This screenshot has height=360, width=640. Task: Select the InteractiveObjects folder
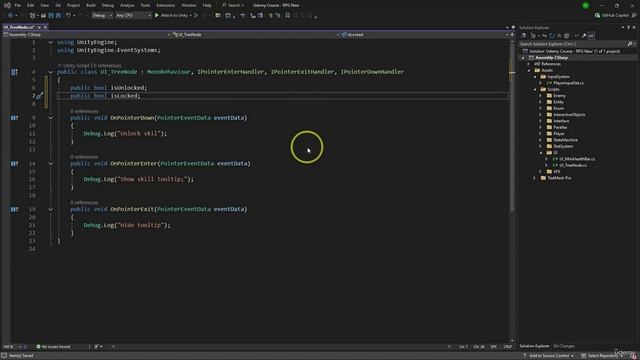[569, 115]
